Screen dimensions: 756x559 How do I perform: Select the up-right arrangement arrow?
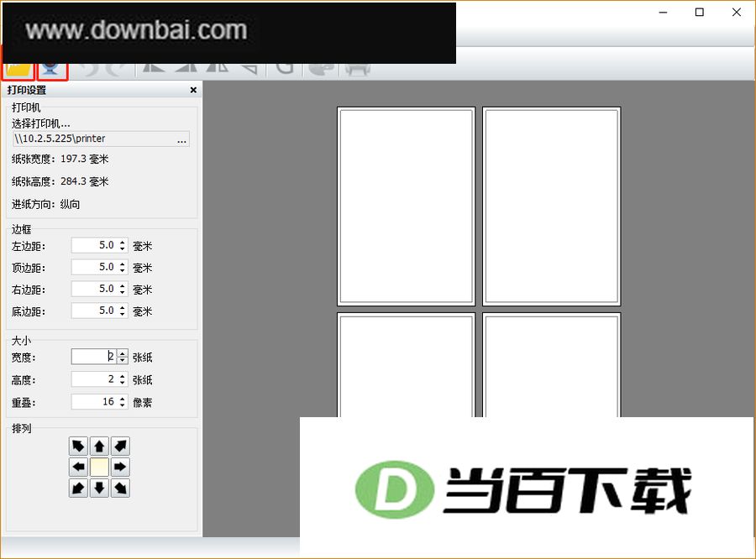pos(120,446)
